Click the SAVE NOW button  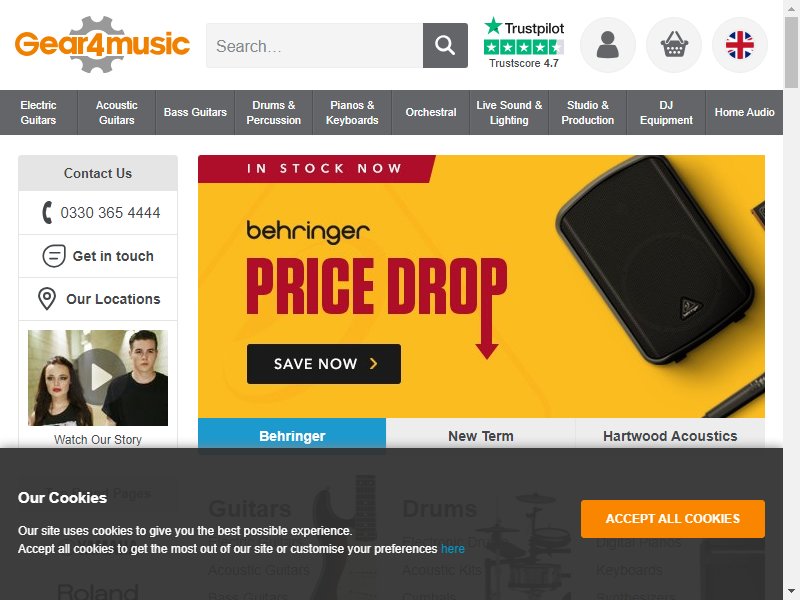point(324,364)
